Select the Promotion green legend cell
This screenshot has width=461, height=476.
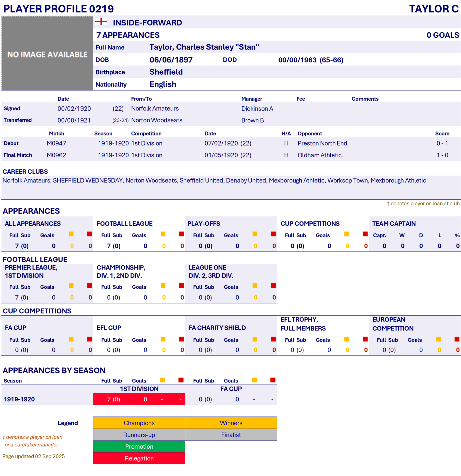click(139, 446)
